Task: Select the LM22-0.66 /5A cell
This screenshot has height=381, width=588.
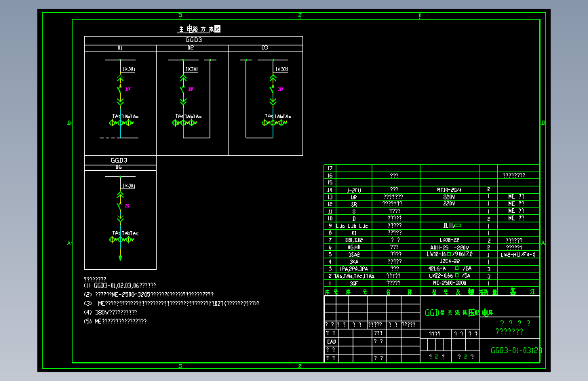Action: click(449, 276)
